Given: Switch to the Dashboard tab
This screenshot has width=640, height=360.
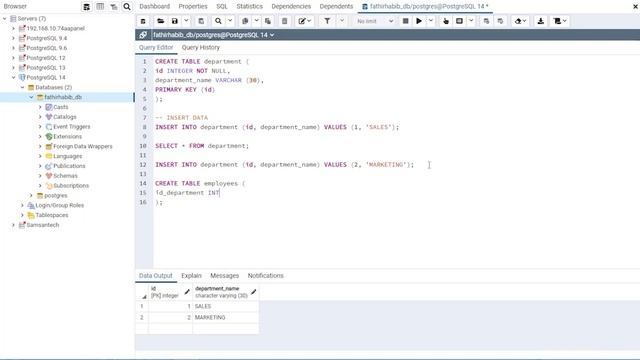Looking at the screenshot, I should point(154,7).
